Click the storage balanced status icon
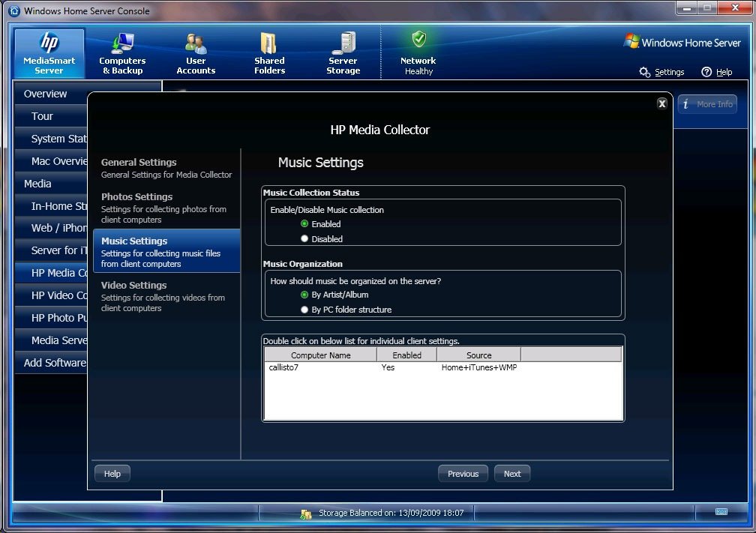The height and width of the screenshot is (533, 756). click(x=306, y=514)
